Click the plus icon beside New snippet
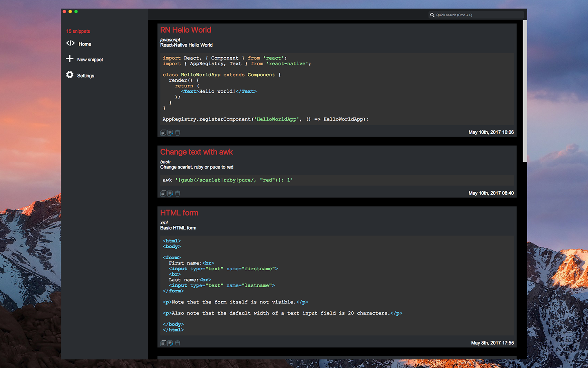This screenshot has width=588, height=368. pos(69,59)
